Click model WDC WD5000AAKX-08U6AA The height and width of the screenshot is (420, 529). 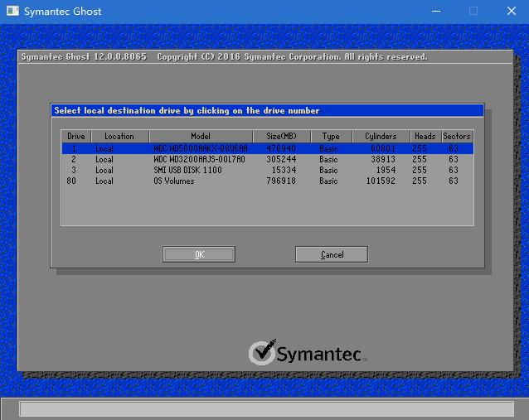pyautogui.click(x=201, y=148)
